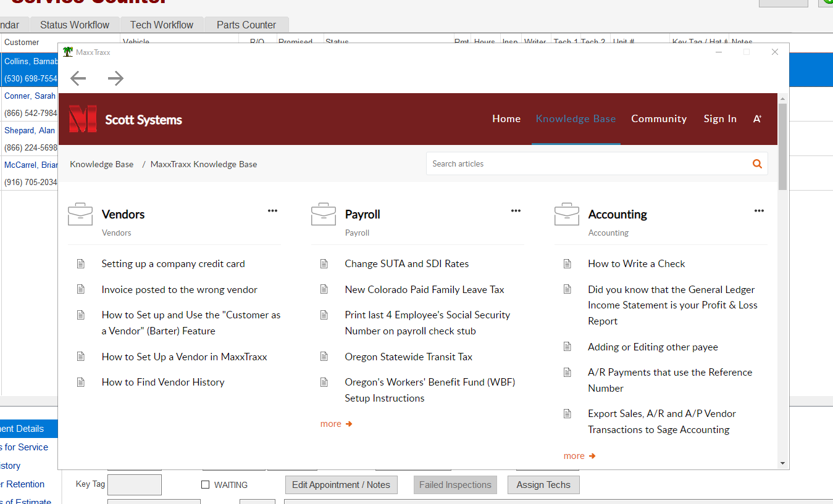Go forward with the right arrow

(x=115, y=78)
